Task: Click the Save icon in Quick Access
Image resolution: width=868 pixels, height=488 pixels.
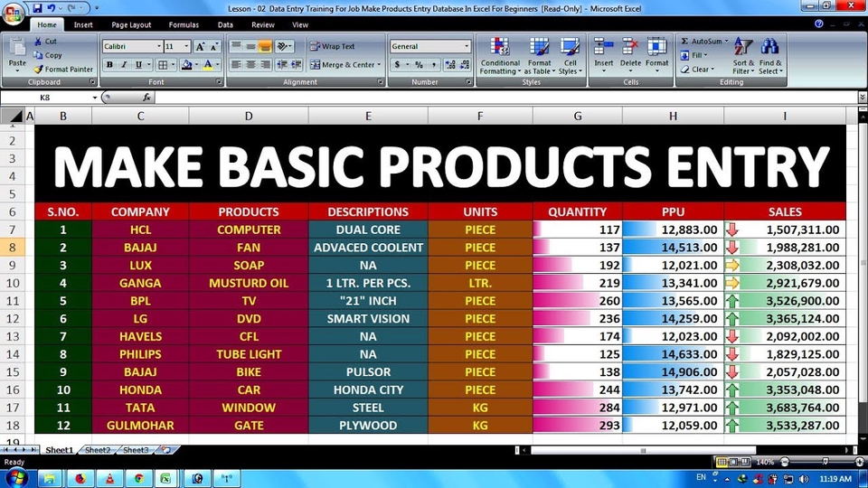Action: (37, 8)
